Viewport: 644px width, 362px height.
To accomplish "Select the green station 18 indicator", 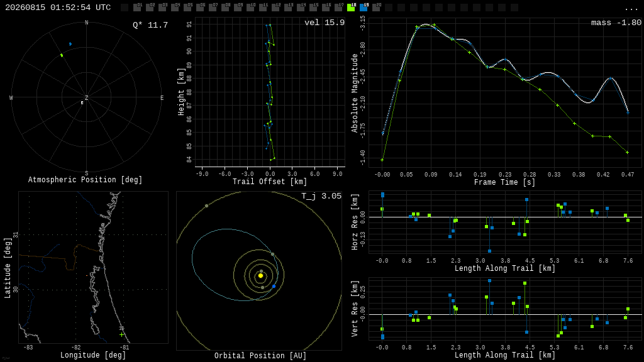I will [x=351, y=8].
